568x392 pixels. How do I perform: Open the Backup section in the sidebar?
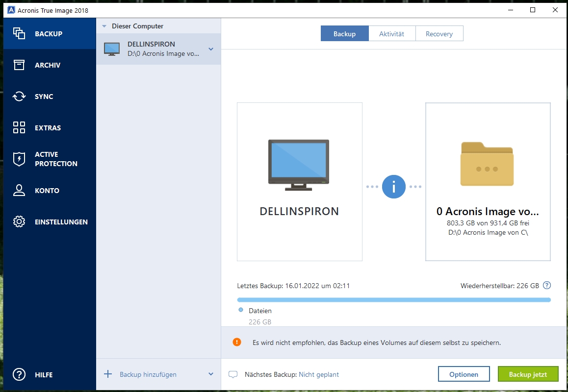[x=50, y=34]
